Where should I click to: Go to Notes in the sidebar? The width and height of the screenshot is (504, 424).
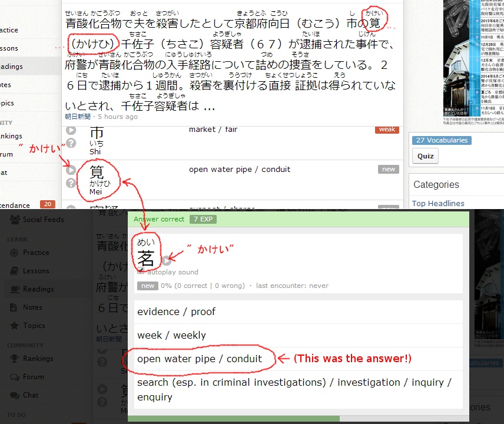coord(32,307)
